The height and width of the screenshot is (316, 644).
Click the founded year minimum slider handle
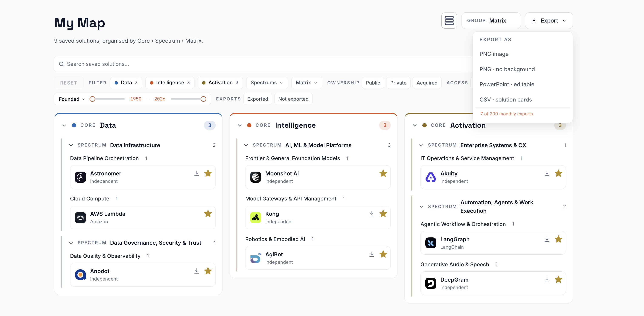[92, 99]
